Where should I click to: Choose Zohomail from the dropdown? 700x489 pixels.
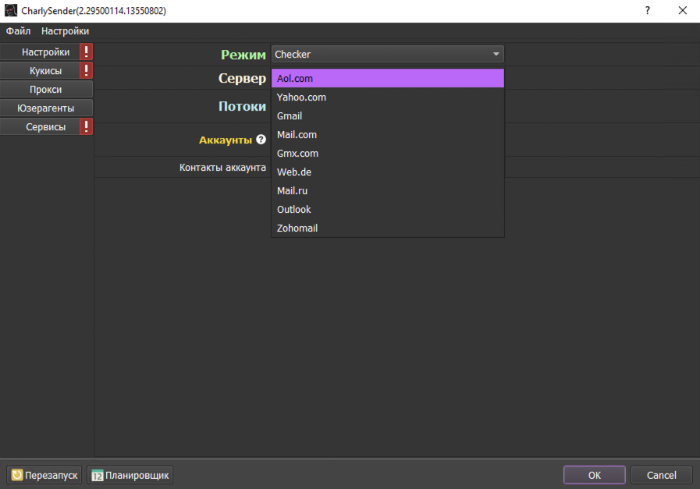(x=387, y=228)
